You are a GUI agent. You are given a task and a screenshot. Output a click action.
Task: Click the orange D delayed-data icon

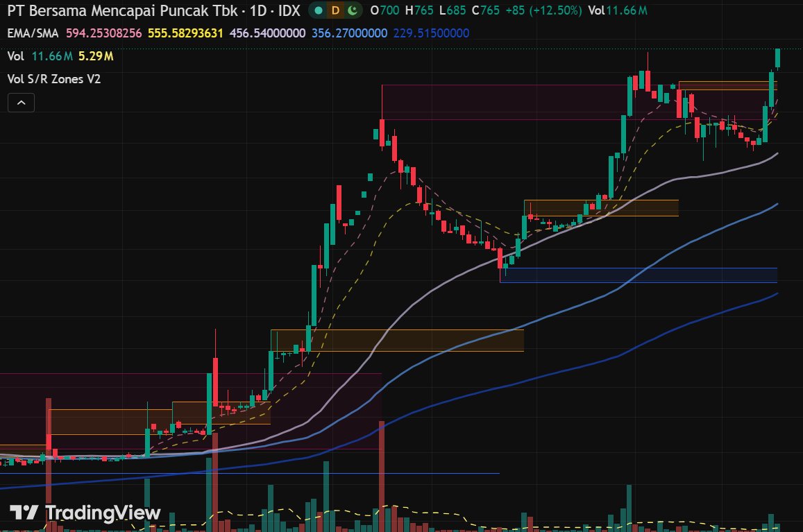pyautogui.click(x=335, y=10)
